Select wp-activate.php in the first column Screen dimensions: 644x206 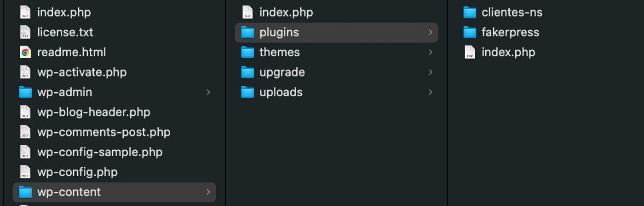82,72
